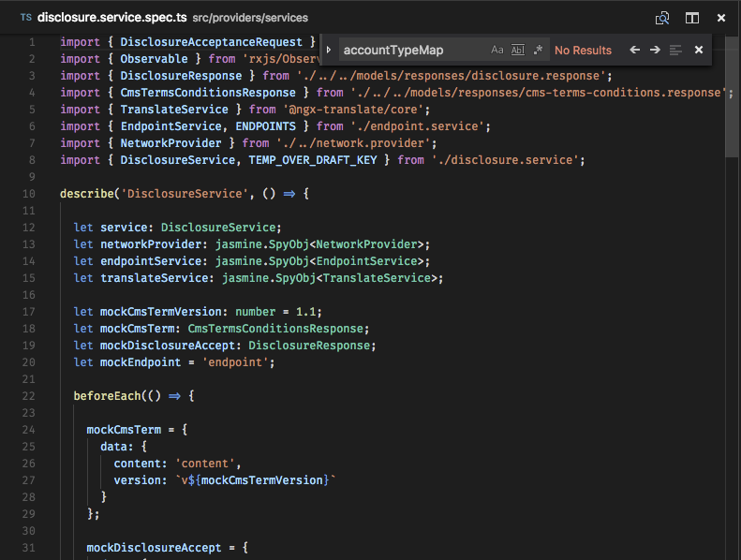The height and width of the screenshot is (560, 741).
Task: Close the find widget
Action: 699,50
